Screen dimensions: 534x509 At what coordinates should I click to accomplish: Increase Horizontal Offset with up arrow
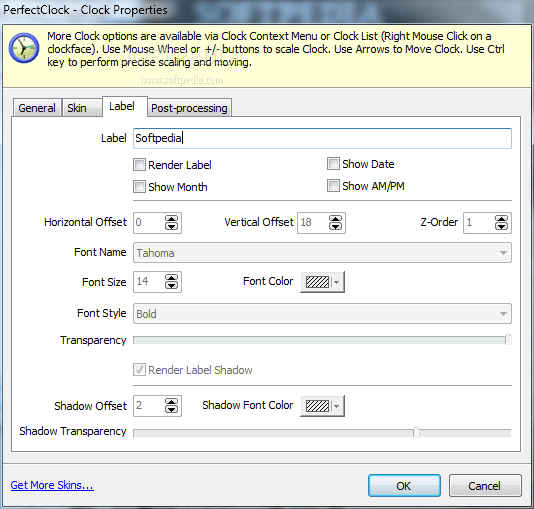click(171, 219)
